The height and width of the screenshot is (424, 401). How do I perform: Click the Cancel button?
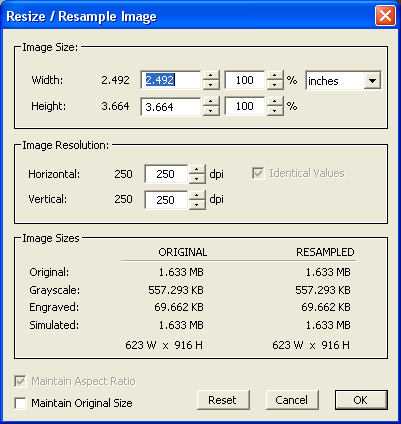click(292, 400)
